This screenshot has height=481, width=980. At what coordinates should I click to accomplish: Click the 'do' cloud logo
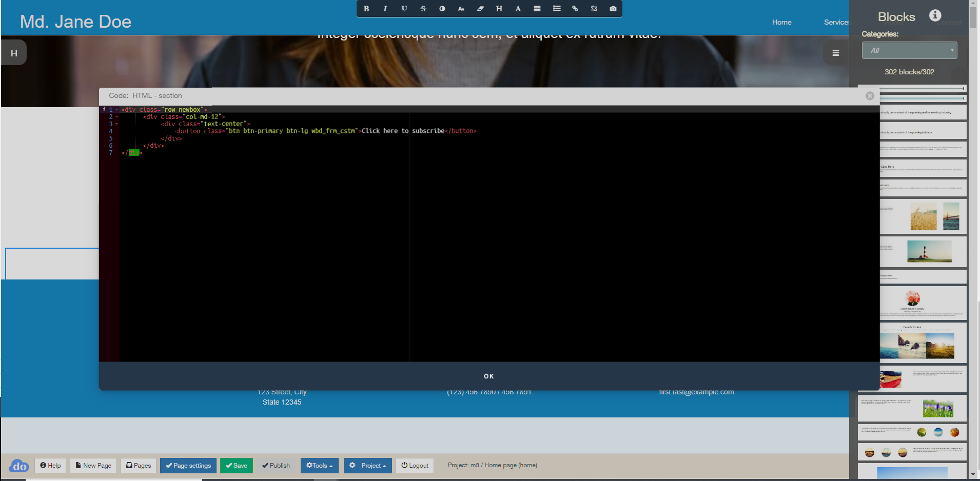(x=19, y=466)
